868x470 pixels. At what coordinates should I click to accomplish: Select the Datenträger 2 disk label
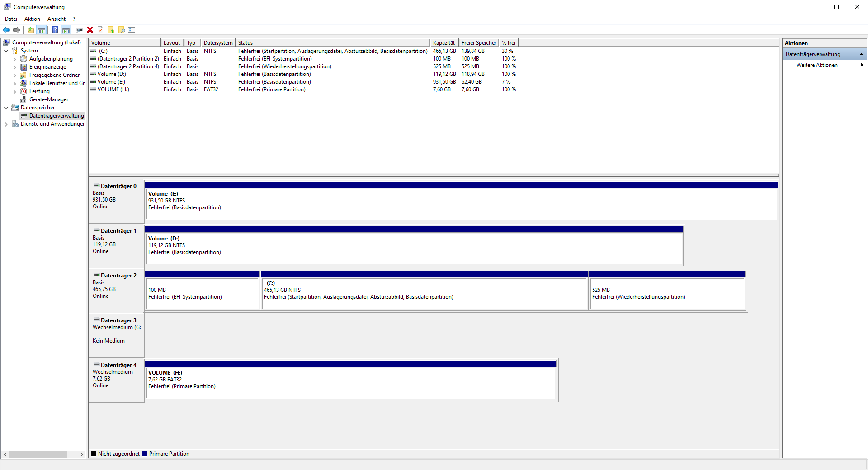[117, 291]
